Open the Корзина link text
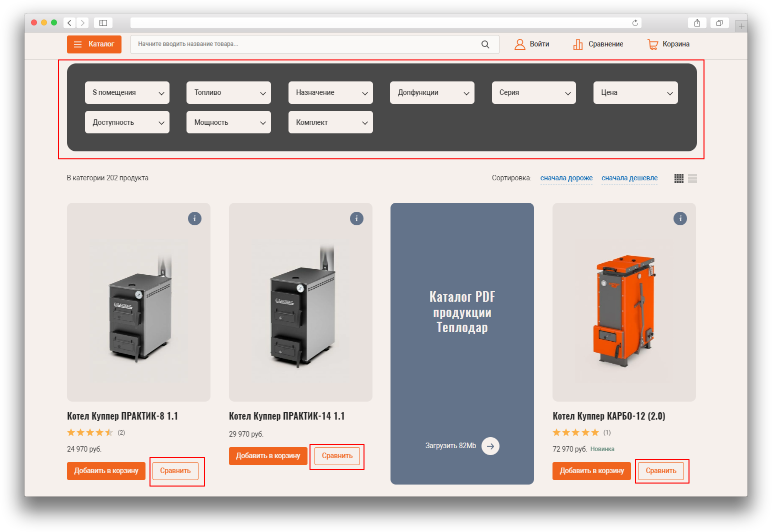 coord(676,44)
